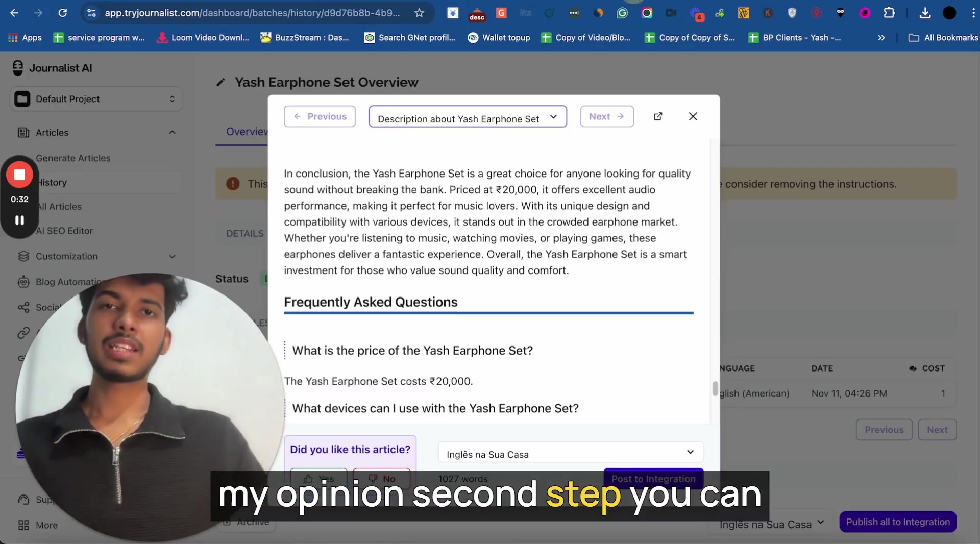Click the Social share icon in sidebar
The height and width of the screenshot is (544, 980).
pos(23,307)
